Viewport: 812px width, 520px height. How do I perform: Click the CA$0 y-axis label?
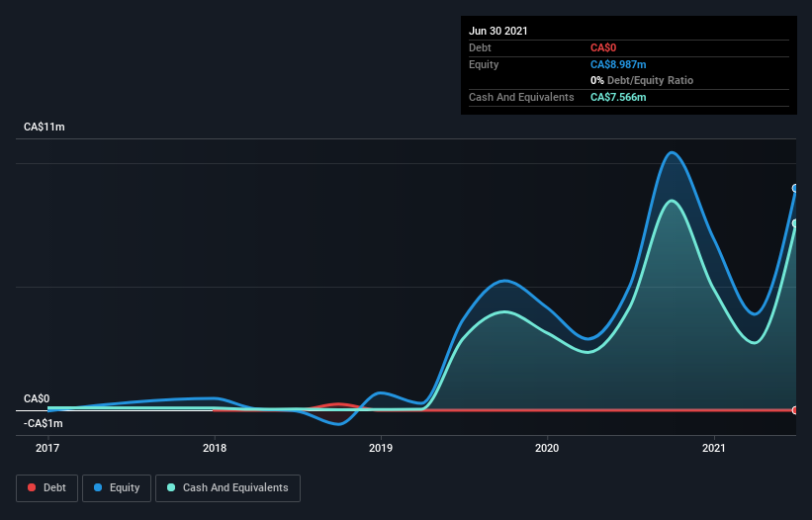[37, 398]
